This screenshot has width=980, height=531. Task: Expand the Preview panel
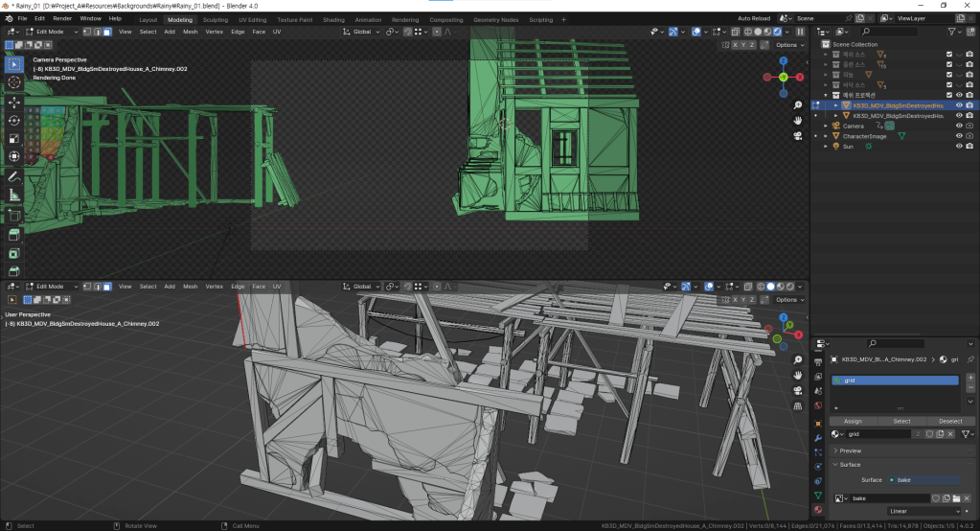850,450
